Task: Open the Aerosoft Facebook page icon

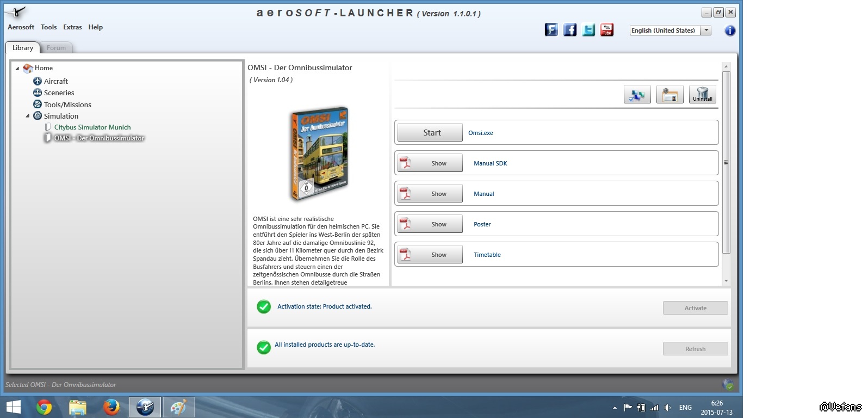Action: pyautogui.click(x=570, y=30)
